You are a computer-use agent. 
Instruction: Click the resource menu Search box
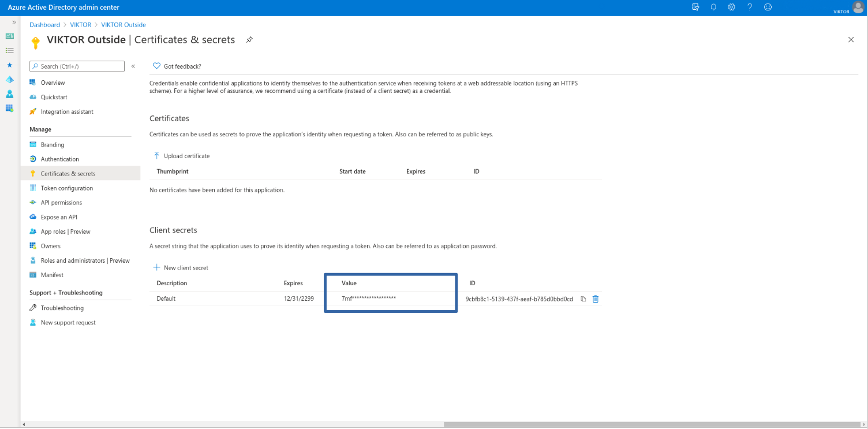77,66
